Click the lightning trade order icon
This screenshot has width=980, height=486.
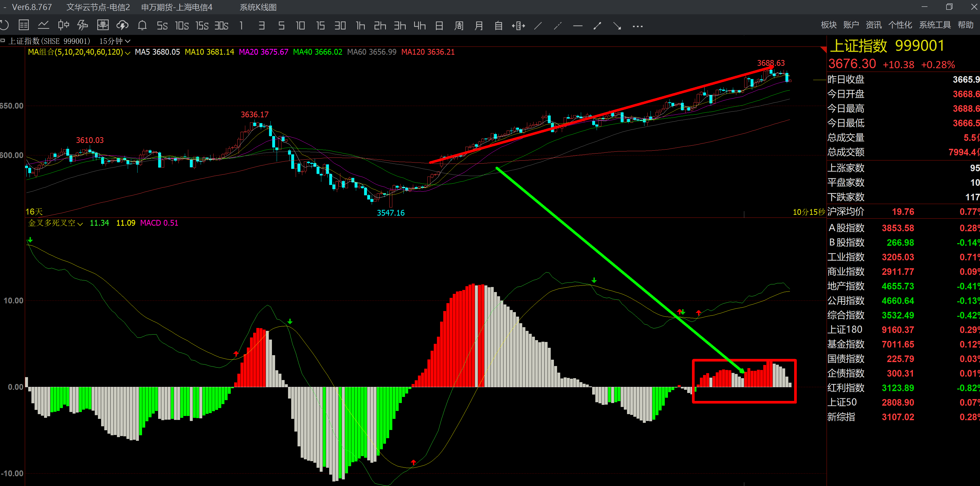(83, 26)
